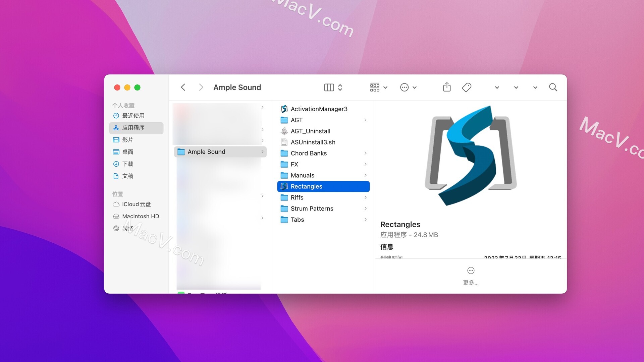Click the Manuals folder icon
The width and height of the screenshot is (644, 362).
pos(284,175)
